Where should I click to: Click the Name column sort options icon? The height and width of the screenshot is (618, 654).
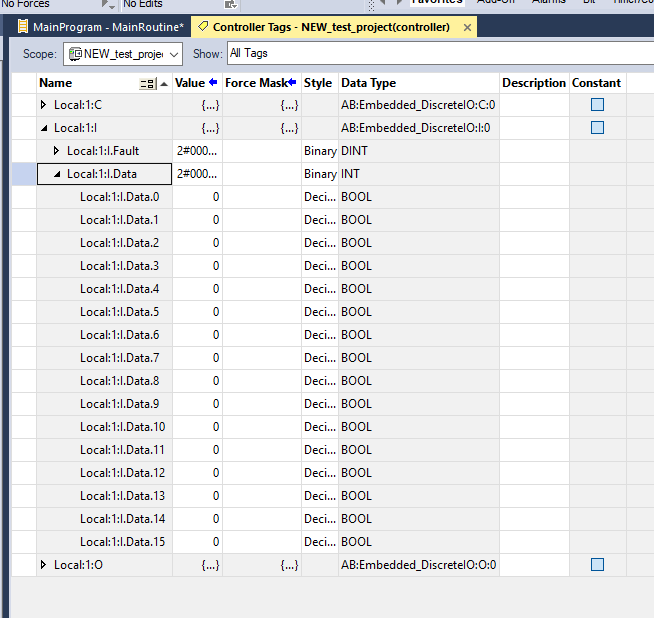[x=148, y=83]
